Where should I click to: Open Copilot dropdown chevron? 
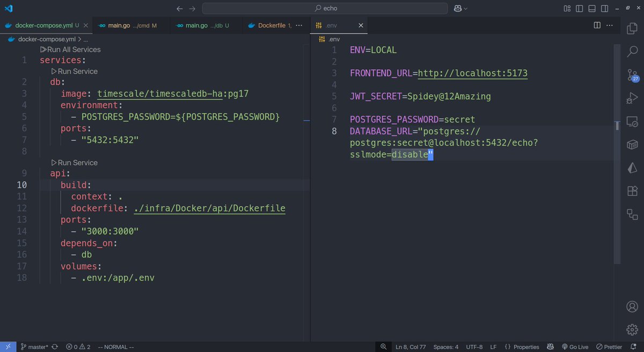(466, 9)
